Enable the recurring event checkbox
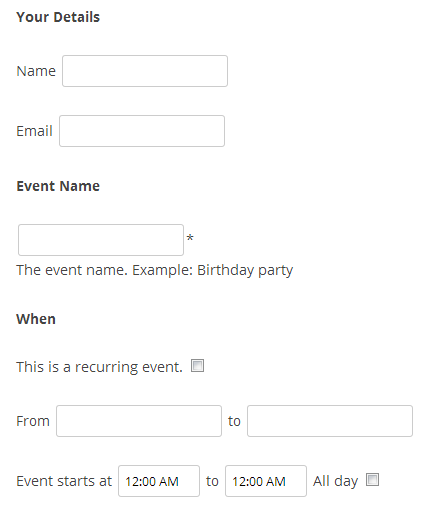The image size is (446, 517). click(x=197, y=366)
